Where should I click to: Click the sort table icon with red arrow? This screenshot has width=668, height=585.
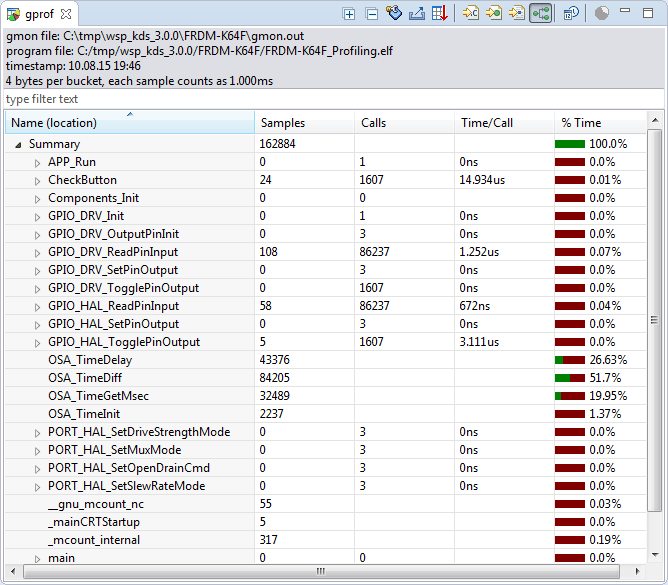point(439,13)
